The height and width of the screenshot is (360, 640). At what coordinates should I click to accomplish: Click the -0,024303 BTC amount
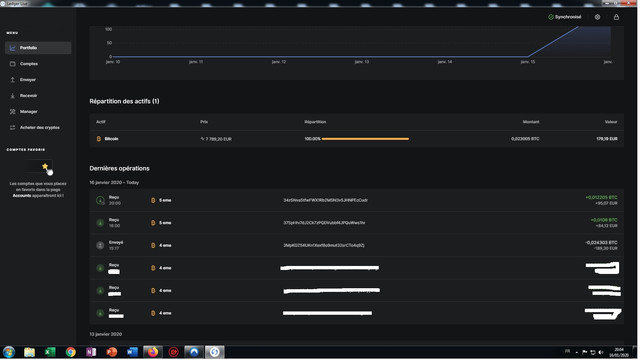pos(601,242)
